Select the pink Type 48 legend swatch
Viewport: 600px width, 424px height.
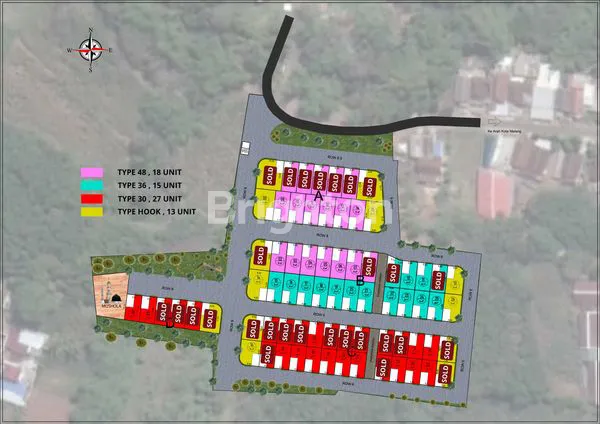click(92, 173)
